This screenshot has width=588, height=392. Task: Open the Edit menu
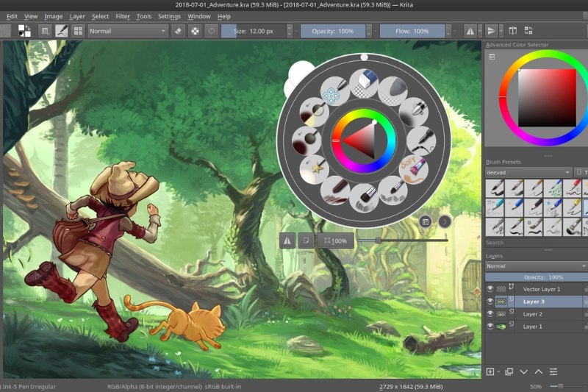(x=12, y=16)
